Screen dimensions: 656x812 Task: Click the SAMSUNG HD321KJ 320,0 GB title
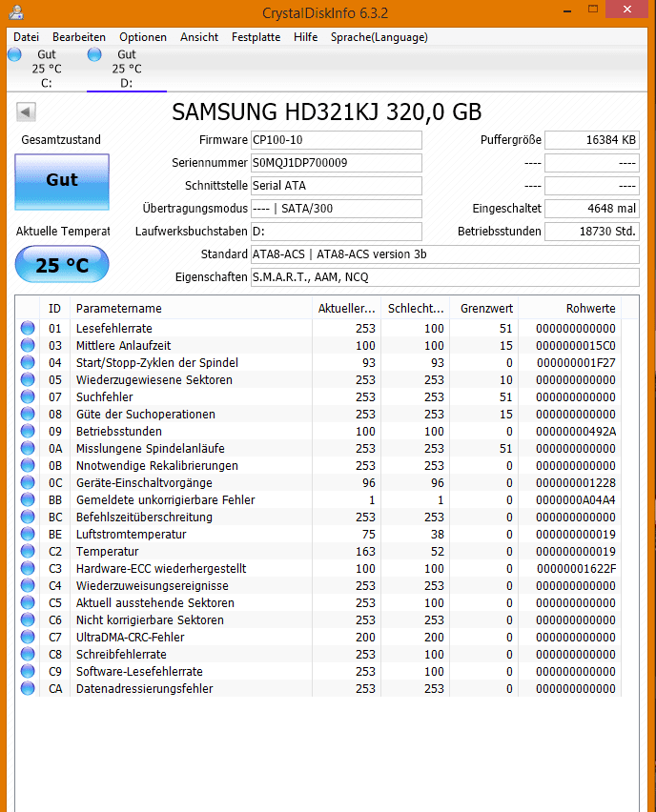coord(327,112)
